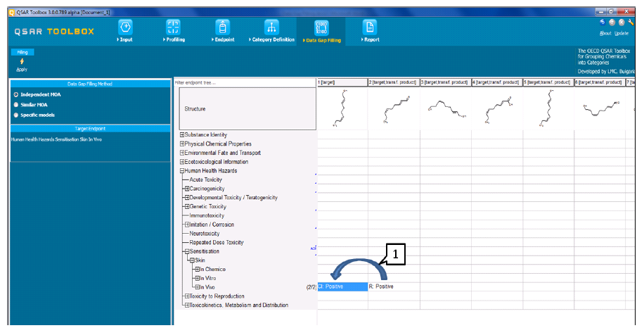
Task: Expand Toxicity to Reproduction node
Action: tap(187, 296)
